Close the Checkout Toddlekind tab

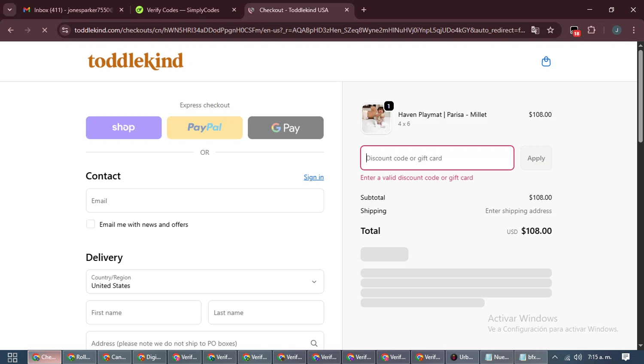(x=346, y=10)
